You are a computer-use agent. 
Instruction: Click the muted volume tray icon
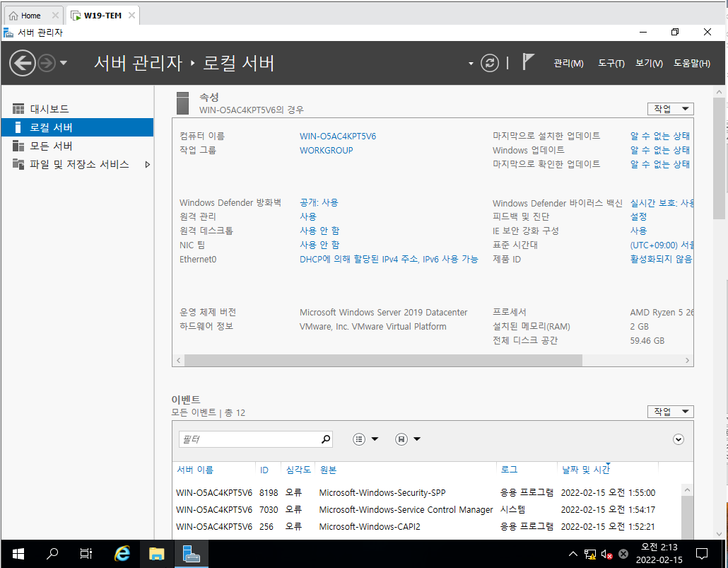coord(606,554)
